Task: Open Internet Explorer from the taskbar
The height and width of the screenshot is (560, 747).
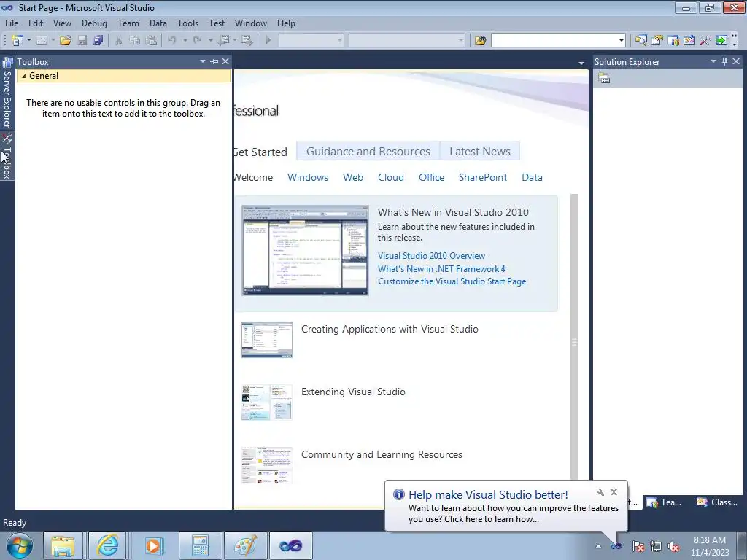Action: (x=107, y=545)
